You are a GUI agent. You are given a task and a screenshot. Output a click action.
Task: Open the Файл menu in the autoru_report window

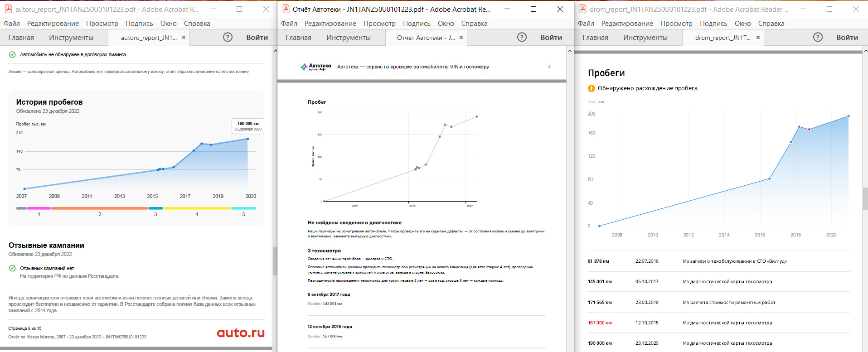tap(12, 24)
